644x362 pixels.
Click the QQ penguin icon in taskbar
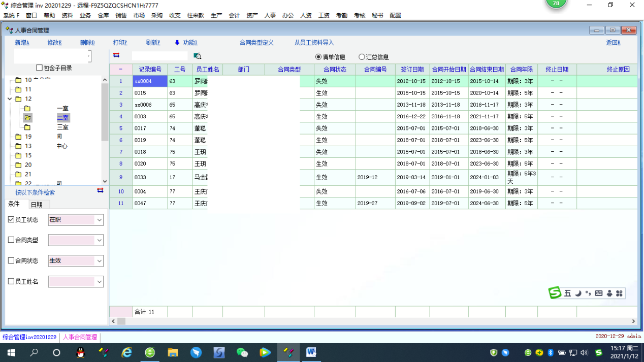pyautogui.click(x=81, y=352)
